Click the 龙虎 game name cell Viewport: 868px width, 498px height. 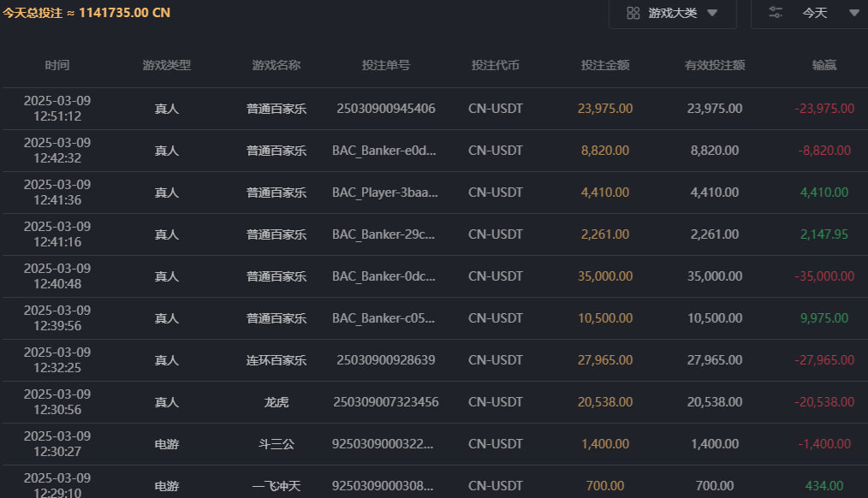tap(276, 402)
